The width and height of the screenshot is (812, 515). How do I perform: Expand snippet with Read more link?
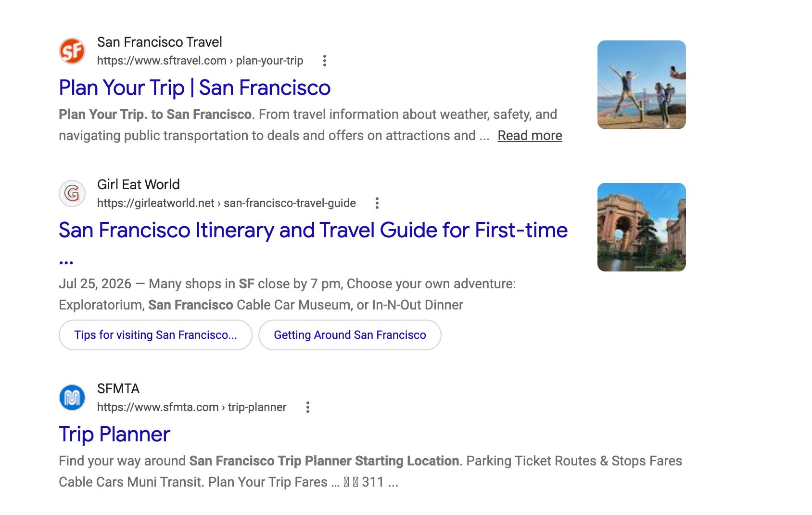coord(530,136)
